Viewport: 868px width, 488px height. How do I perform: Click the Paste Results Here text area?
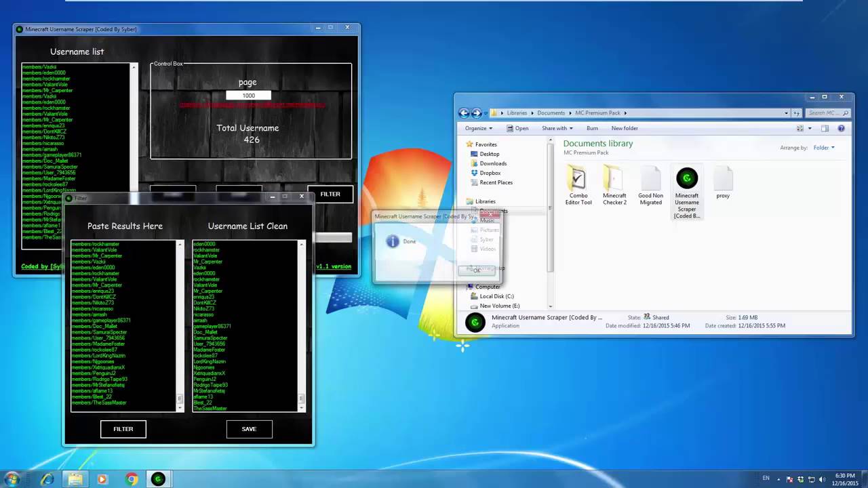124,325
